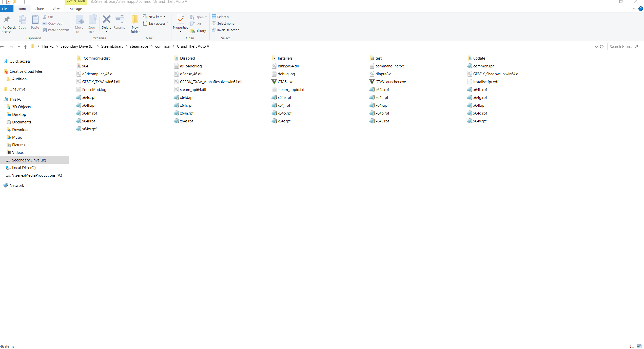Switch to the Share ribbon tab

pos(40,9)
